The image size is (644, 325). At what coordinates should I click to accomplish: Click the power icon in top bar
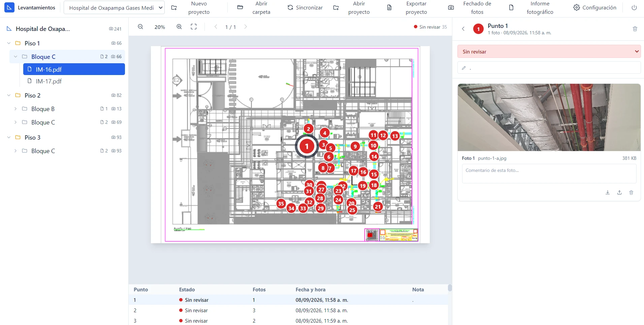[x=634, y=7]
